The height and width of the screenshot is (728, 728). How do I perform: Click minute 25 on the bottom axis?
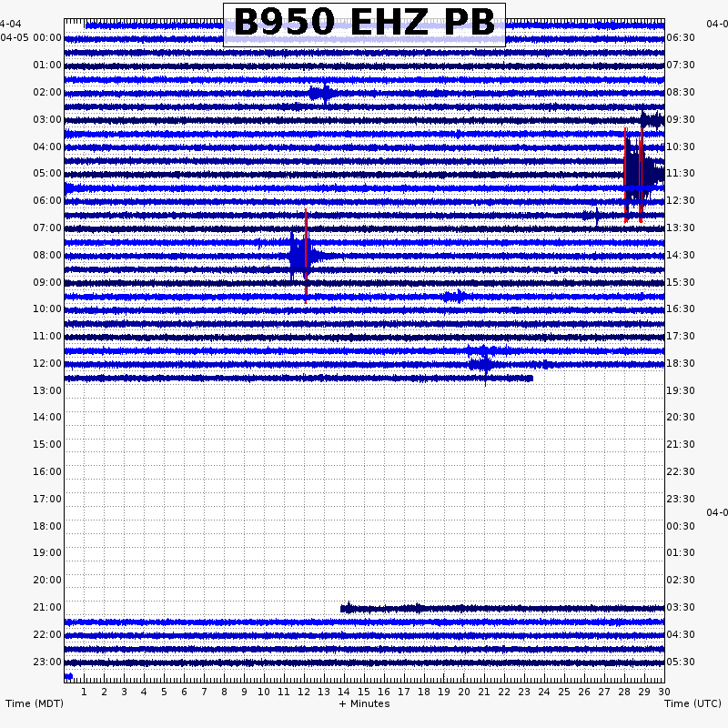tap(564, 692)
